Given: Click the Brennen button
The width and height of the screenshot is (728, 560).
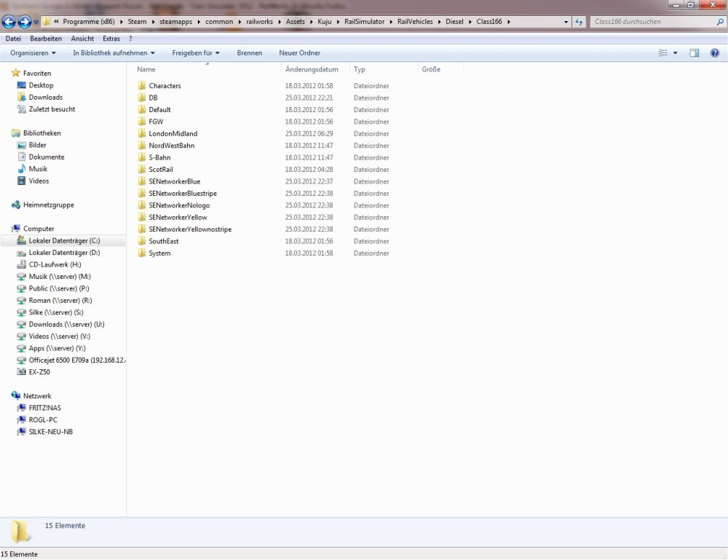Looking at the screenshot, I should coord(249,53).
